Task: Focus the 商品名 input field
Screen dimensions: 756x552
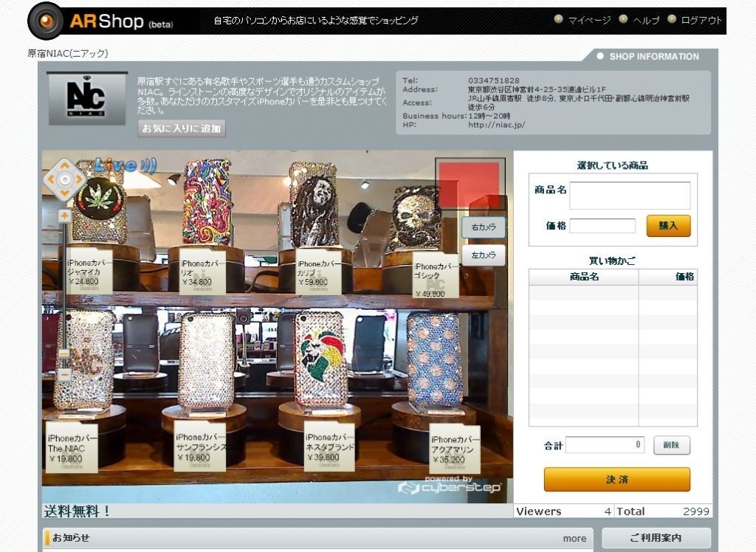Action: 630,196
